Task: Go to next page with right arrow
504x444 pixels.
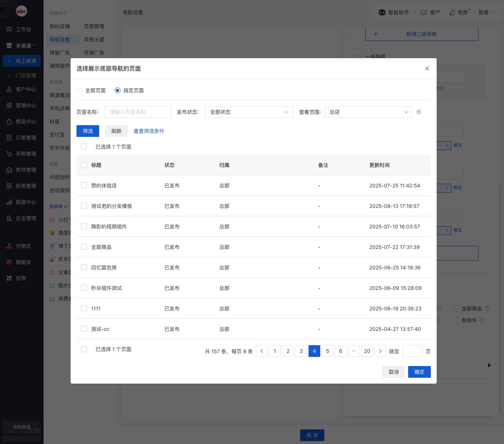Action: tap(380, 351)
